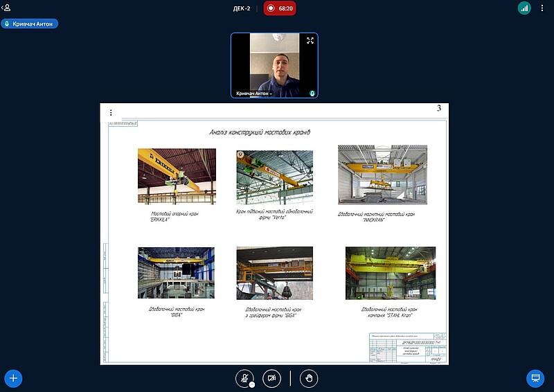
Task: Click the INNOKRAN magnetic crane photo
Action: coord(382,175)
